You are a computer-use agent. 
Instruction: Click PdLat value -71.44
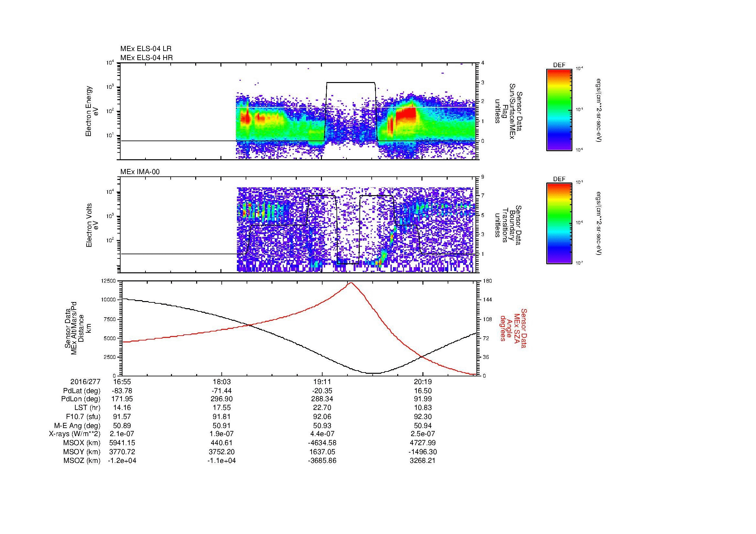(x=222, y=391)
